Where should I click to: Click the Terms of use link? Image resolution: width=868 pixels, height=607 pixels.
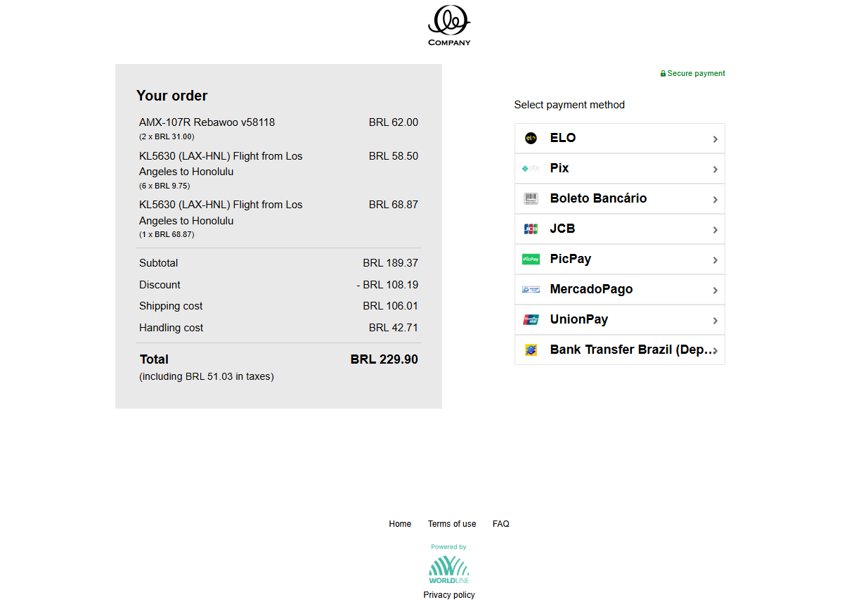pyautogui.click(x=452, y=523)
